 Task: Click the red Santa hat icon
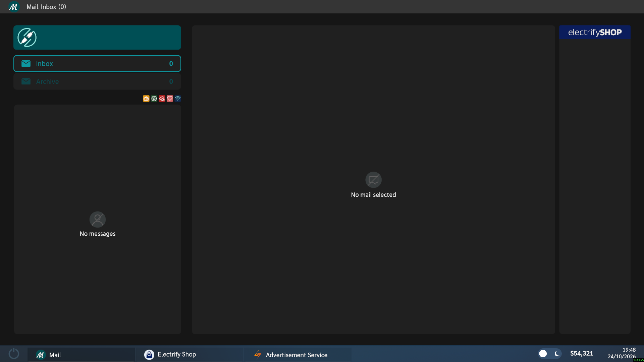point(162,99)
